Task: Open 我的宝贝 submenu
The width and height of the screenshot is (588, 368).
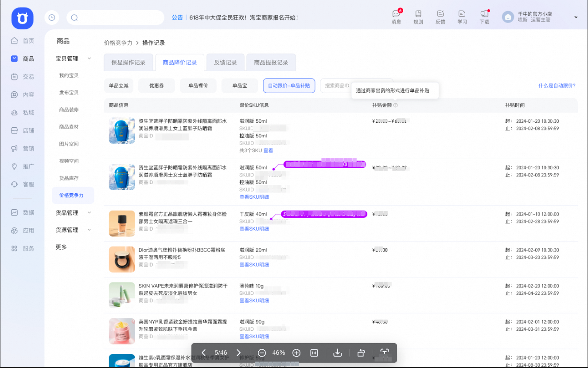Action: tap(69, 75)
